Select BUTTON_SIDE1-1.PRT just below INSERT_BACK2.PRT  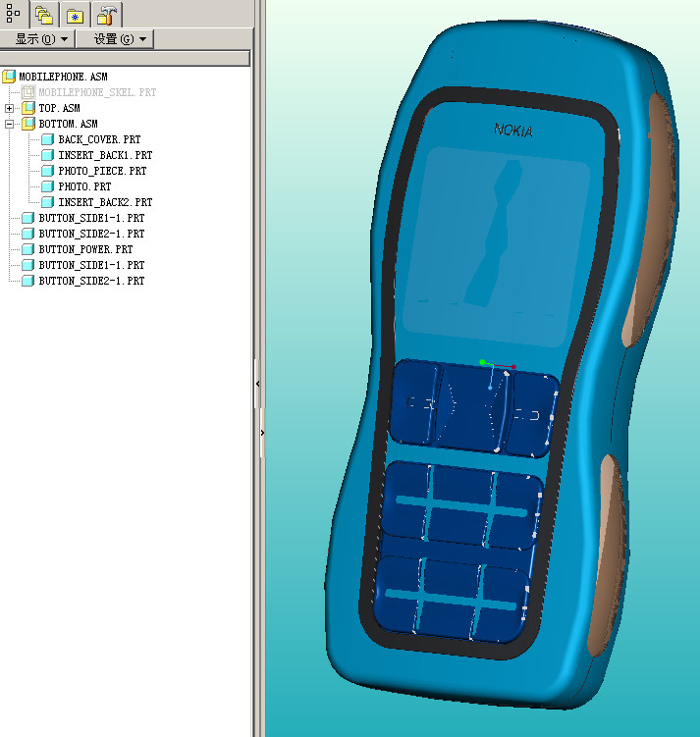[x=91, y=218]
